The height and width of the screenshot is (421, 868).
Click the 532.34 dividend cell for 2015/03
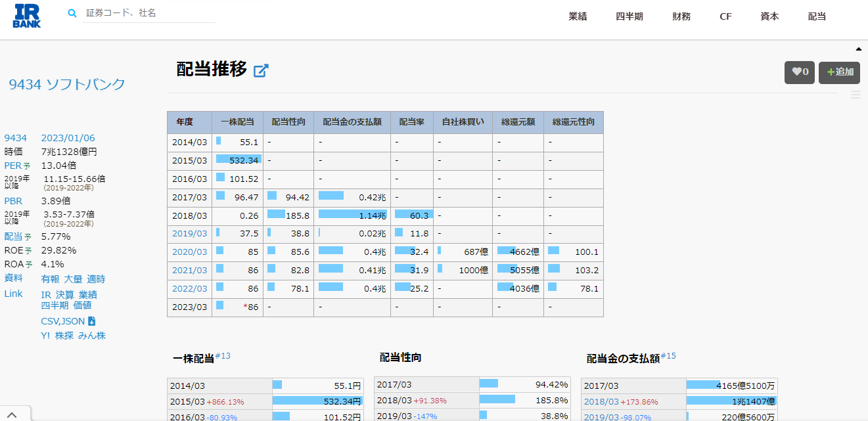(237, 160)
